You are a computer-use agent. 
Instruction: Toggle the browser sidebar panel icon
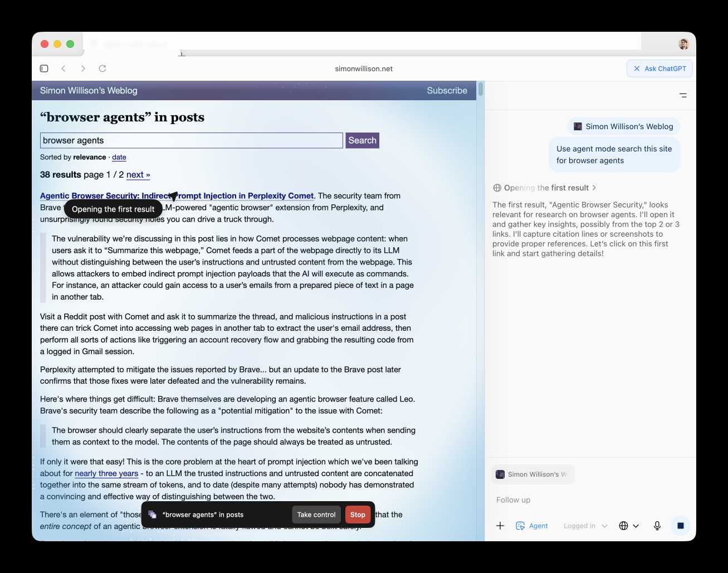click(x=44, y=68)
